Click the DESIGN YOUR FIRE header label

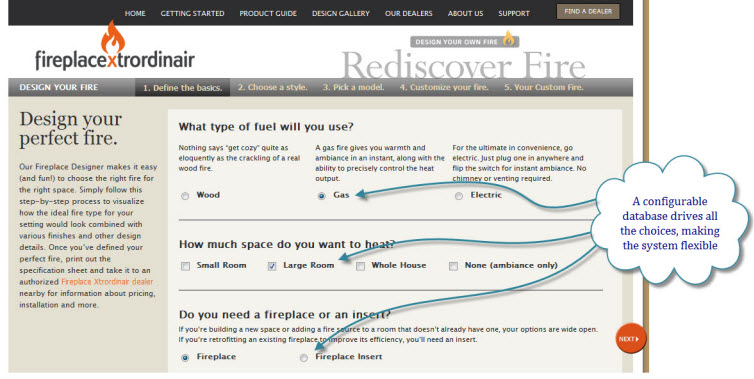[59, 87]
